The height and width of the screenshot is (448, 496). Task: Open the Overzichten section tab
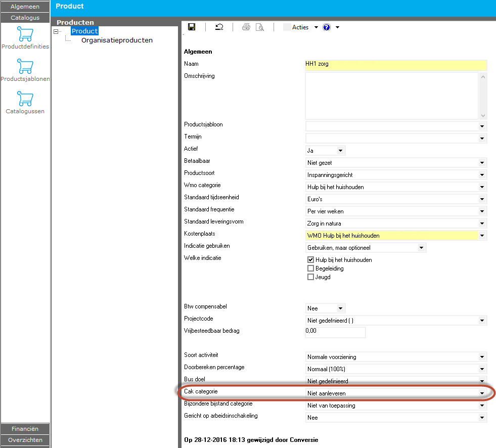(25, 440)
